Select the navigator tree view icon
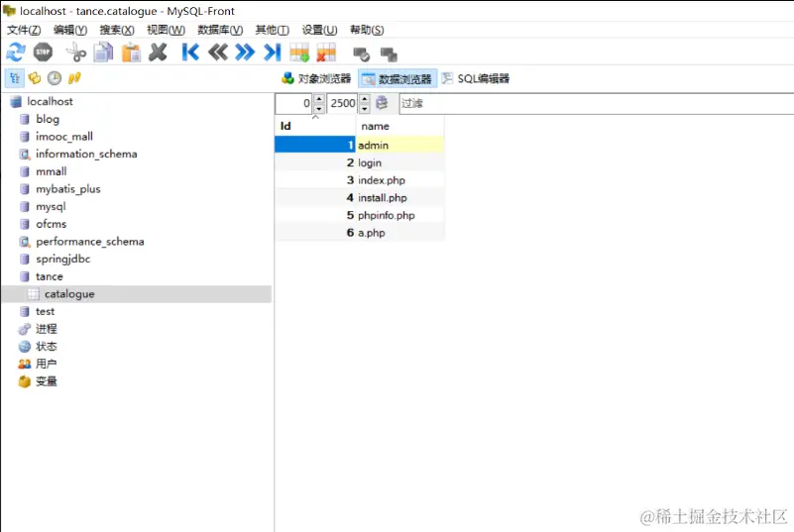Image resolution: width=794 pixels, height=532 pixels. coord(15,78)
